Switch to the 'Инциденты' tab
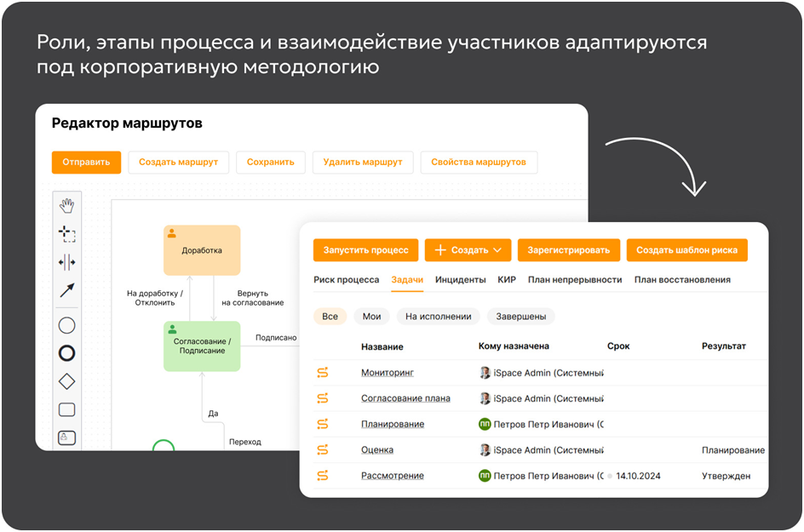 point(460,279)
